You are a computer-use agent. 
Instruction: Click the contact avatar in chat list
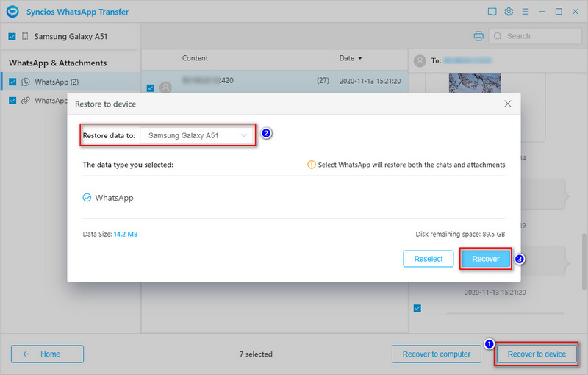[x=165, y=87]
